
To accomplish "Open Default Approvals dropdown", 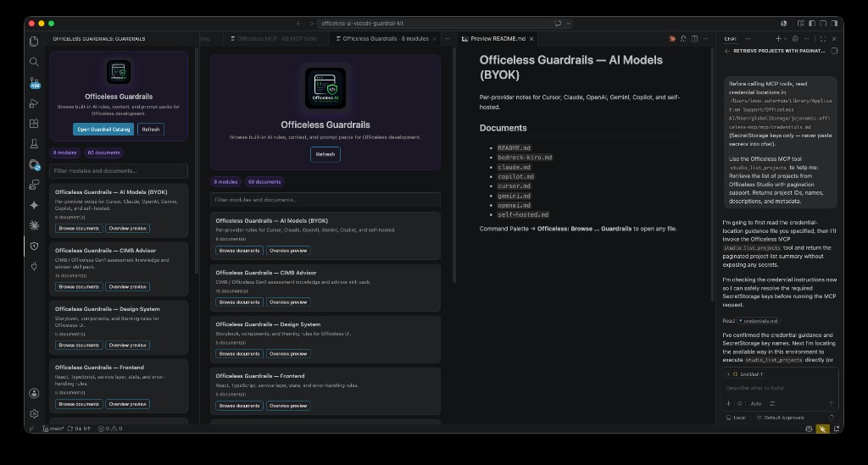I will pos(781,418).
